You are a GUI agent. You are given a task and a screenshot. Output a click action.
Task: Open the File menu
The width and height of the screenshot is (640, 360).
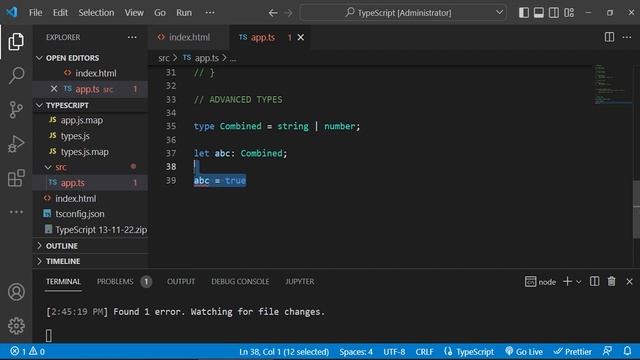click(x=36, y=13)
